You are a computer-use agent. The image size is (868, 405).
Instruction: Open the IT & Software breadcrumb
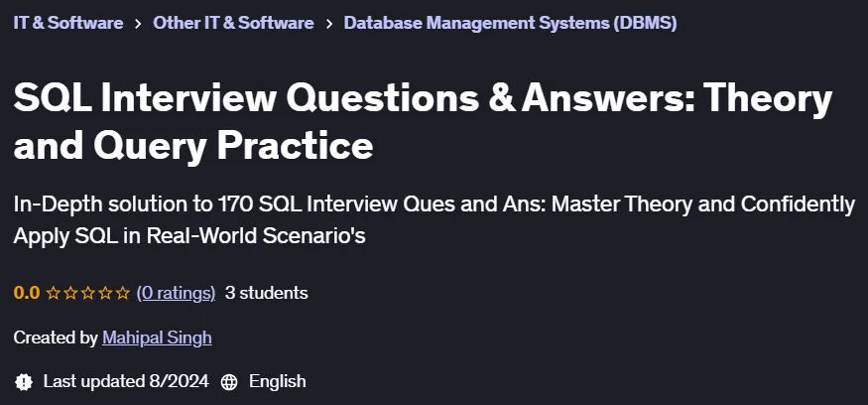(x=68, y=23)
